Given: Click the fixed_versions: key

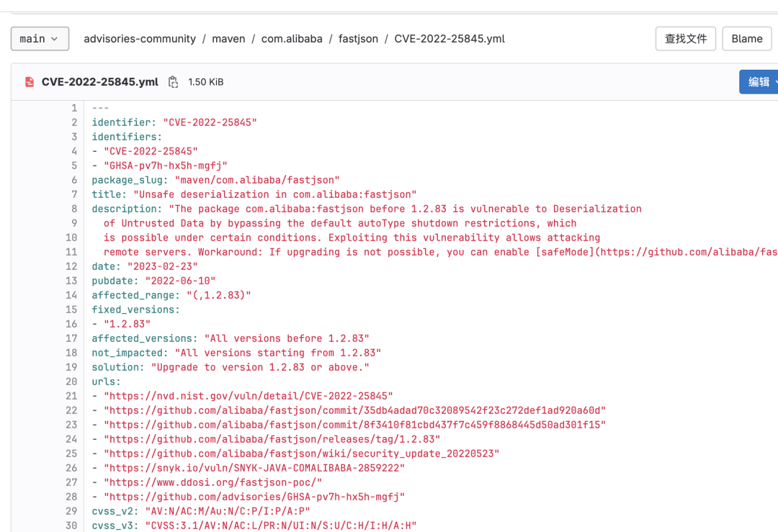Looking at the screenshot, I should 135,310.
